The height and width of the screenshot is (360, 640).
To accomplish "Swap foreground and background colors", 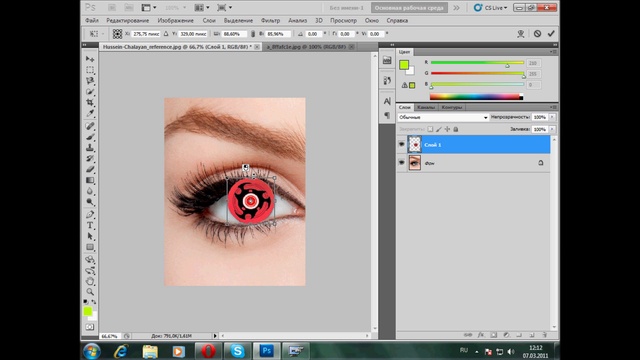I will tap(94, 302).
